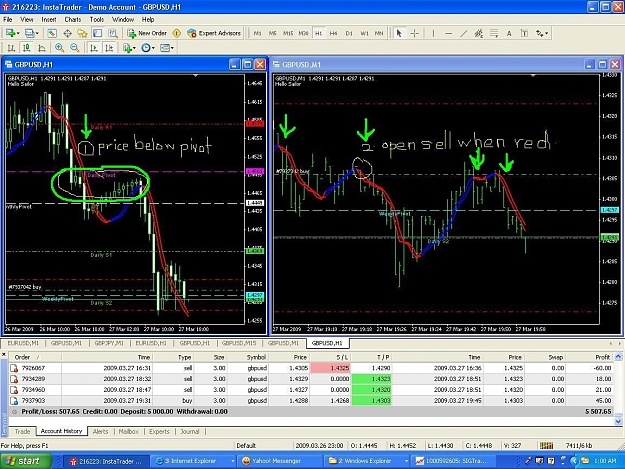
Task: Open the Indicators list icon
Action: pyautogui.click(x=127, y=48)
